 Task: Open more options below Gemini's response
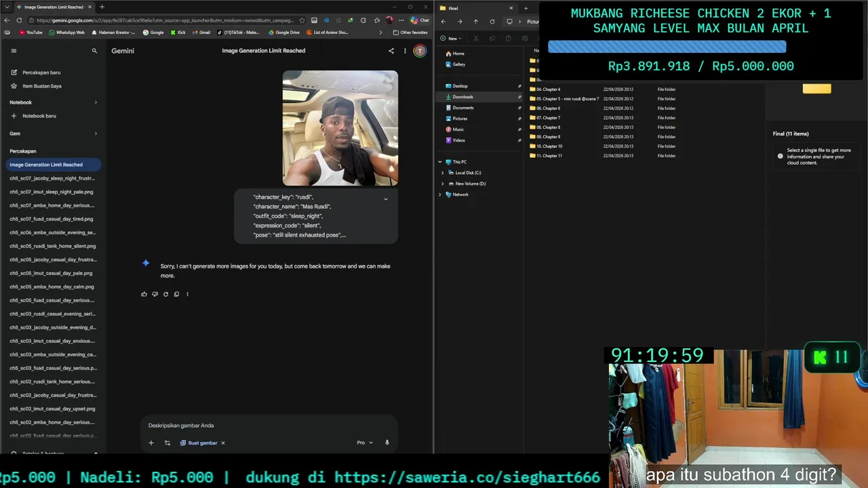click(x=187, y=294)
